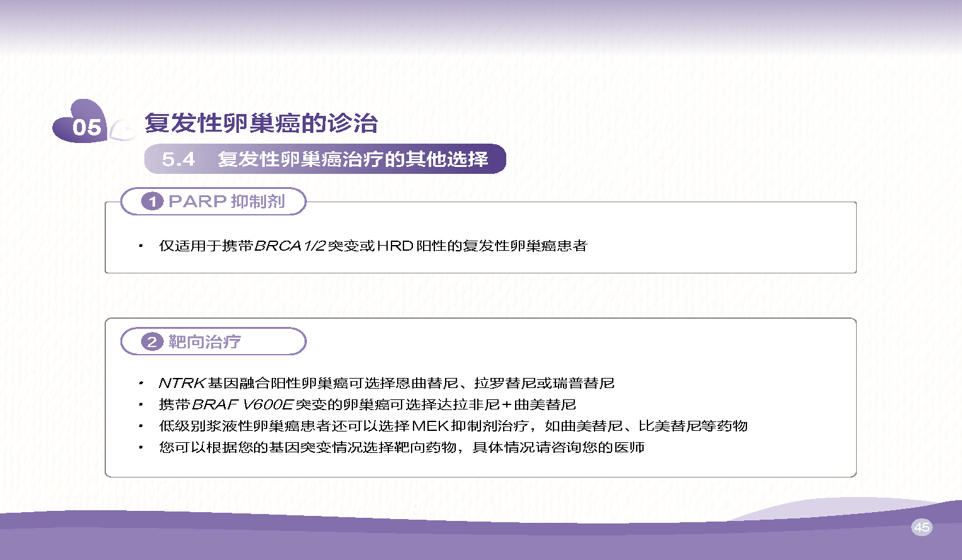Screen dimensions: 962x560
Task: Click the italic NTRK gene name
Action: (182, 383)
